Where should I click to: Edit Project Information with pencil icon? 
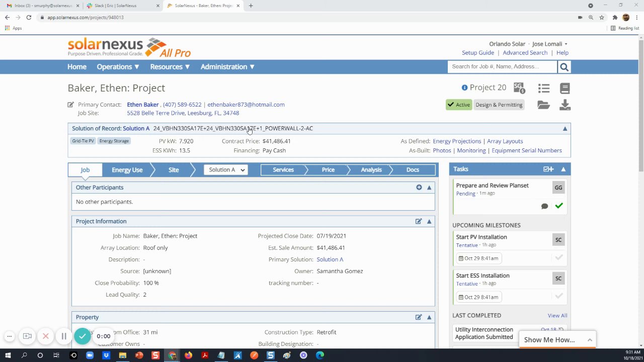[x=419, y=221]
